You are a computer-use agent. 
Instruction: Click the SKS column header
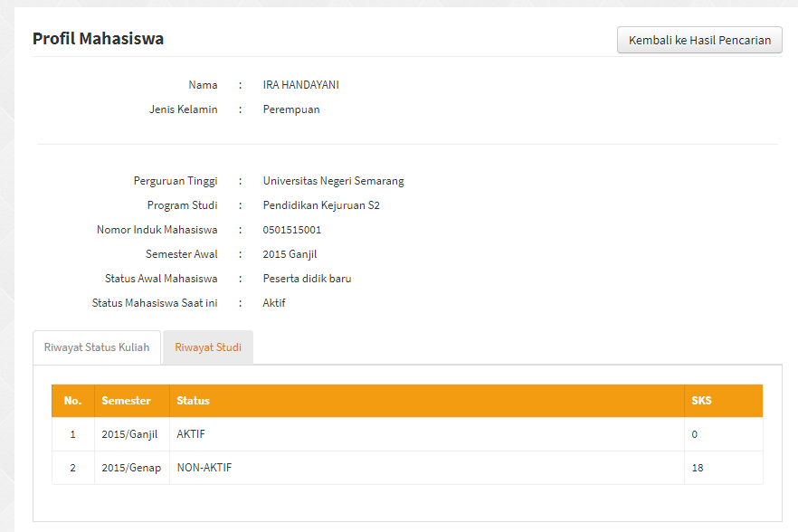pos(723,401)
